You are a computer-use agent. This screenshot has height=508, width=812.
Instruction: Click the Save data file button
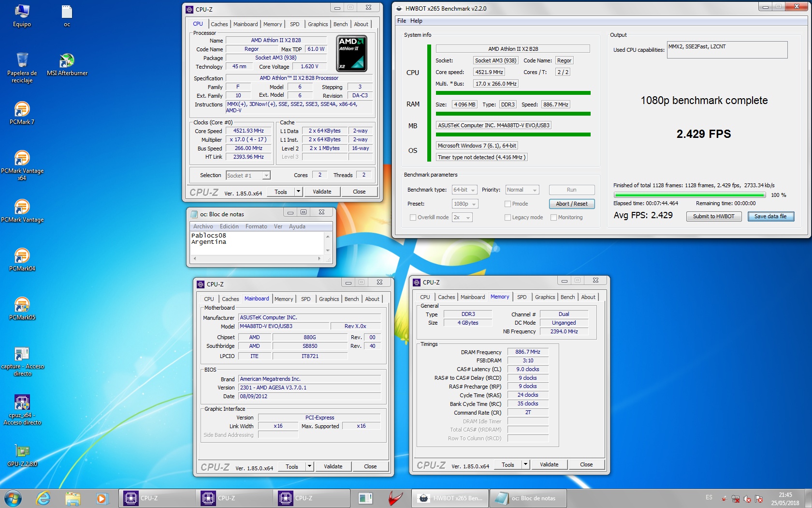tap(770, 216)
